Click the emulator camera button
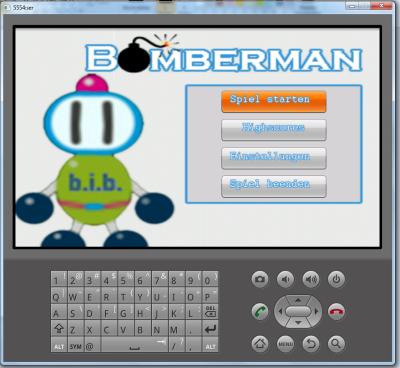 pos(260,279)
